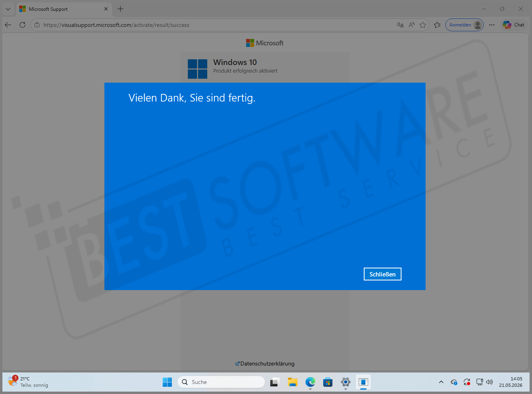This screenshot has width=532, height=394.
Task: Add page to favorites with star icon
Action: [423, 25]
